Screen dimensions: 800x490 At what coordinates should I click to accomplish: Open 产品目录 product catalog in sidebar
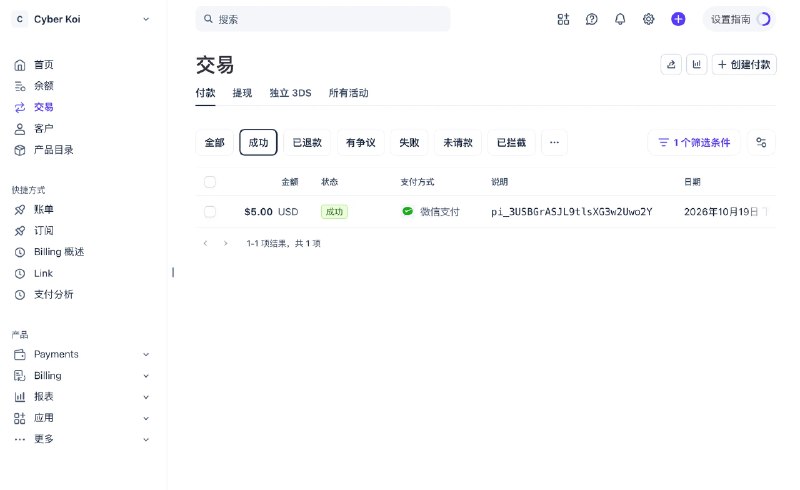(54, 150)
